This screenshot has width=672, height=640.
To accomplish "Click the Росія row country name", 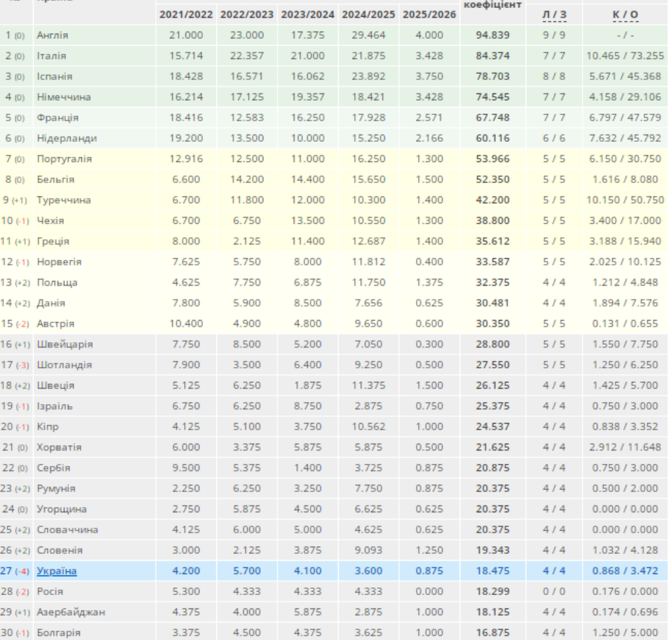I will 50,592.
